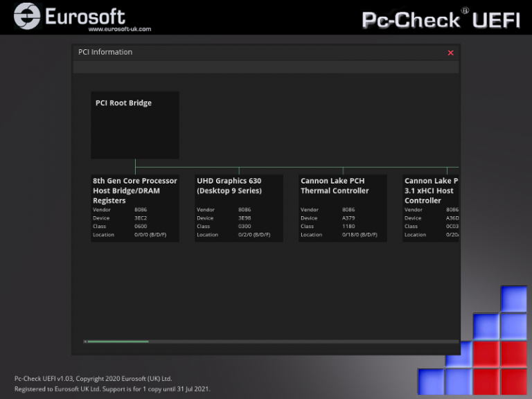Click location 0/2/0 (B/D/F)
Image resolution: width=532 pixels, height=399 pixels.
[254, 235]
